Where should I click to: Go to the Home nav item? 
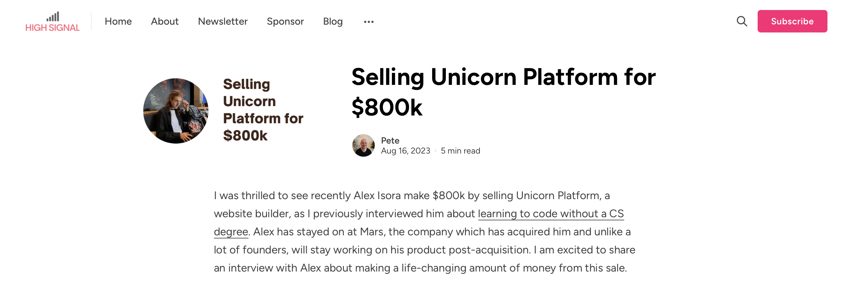click(118, 21)
